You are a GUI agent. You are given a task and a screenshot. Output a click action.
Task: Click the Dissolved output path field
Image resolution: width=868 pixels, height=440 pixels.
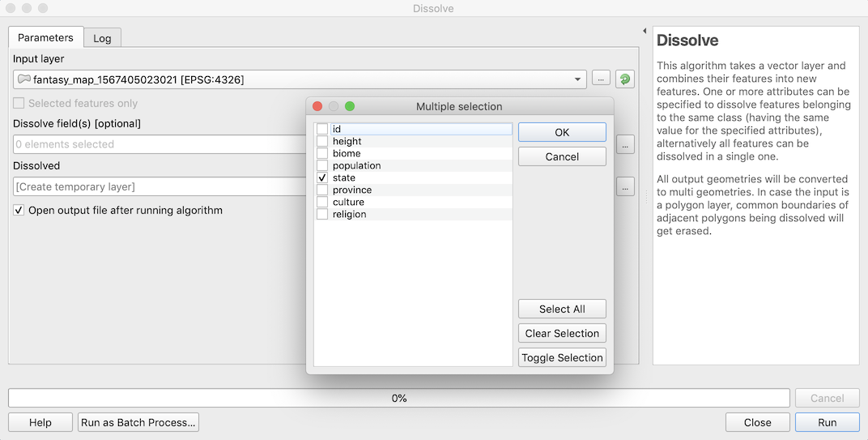158,186
